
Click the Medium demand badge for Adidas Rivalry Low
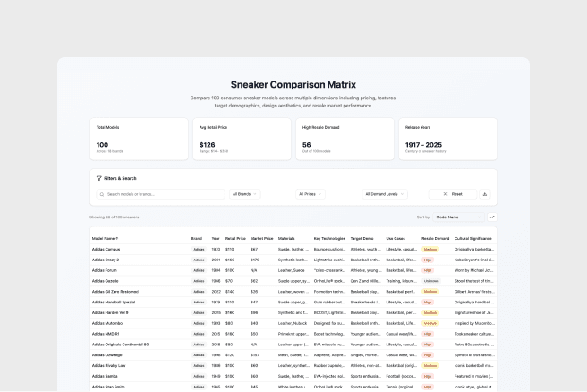point(430,365)
